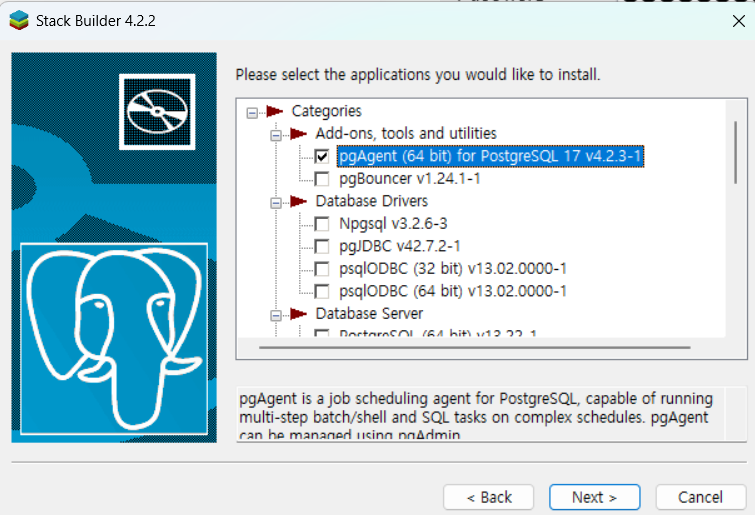Select the Add-ons, tools and utilities label

tap(406, 133)
